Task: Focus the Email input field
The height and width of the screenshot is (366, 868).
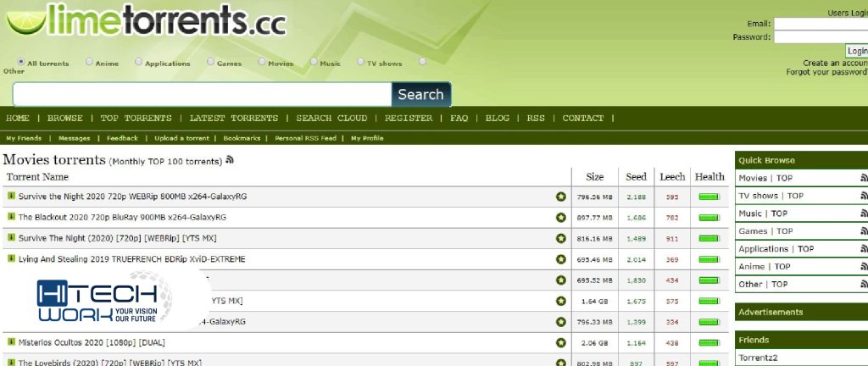Action: 821,24
